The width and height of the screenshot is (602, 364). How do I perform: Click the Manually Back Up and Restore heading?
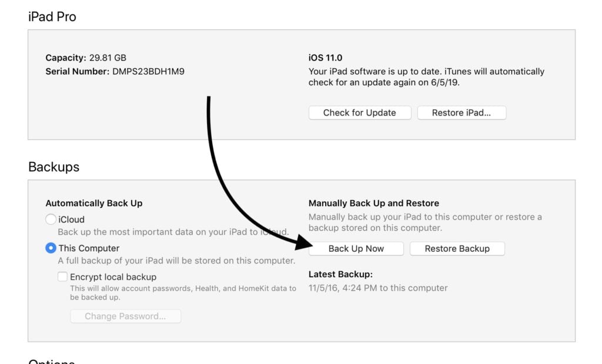373,203
